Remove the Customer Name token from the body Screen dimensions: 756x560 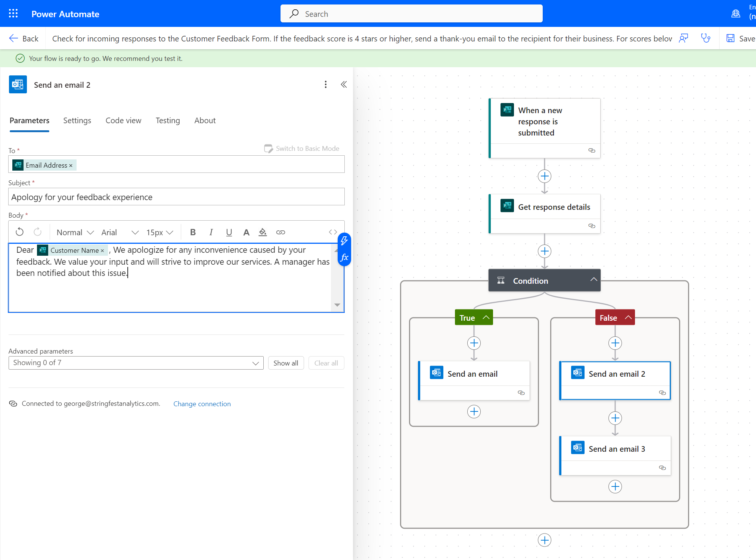(x=102, y=251)
